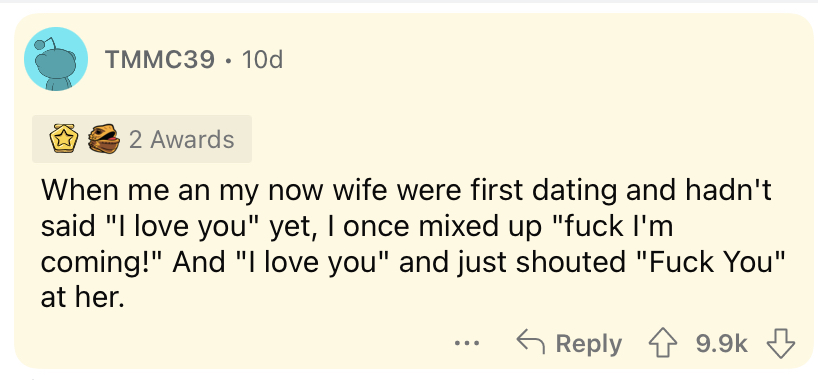Click the comment line starting "When me an"
The width and height of the screenshot is (818, 380).
point(406,191)
